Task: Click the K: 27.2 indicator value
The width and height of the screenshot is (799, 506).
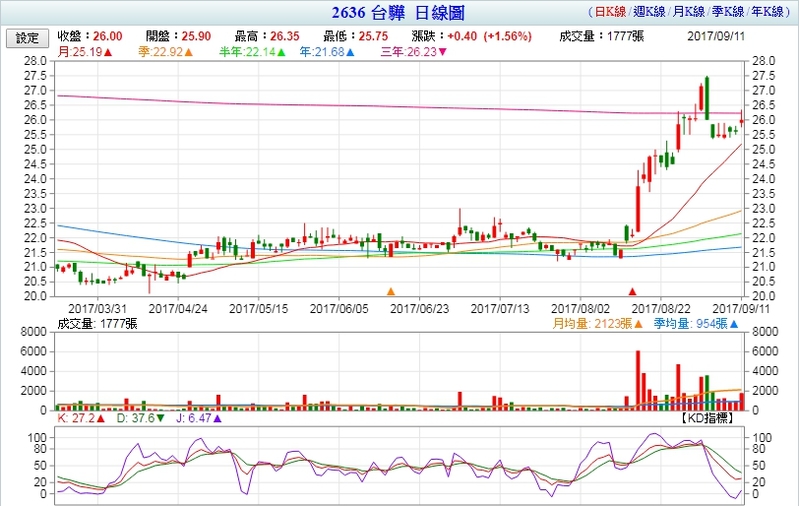Action: [81, 418]
